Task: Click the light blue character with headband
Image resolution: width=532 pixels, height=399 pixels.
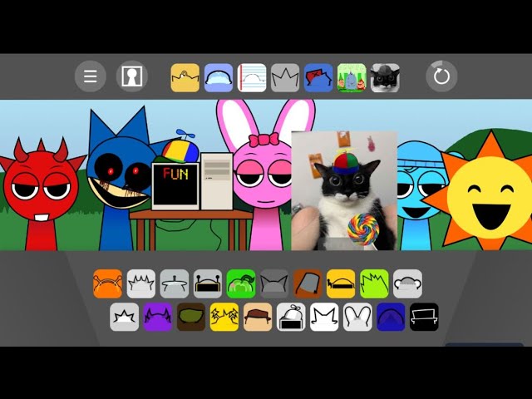Action: pyautogui.click(x=415, y=197)
